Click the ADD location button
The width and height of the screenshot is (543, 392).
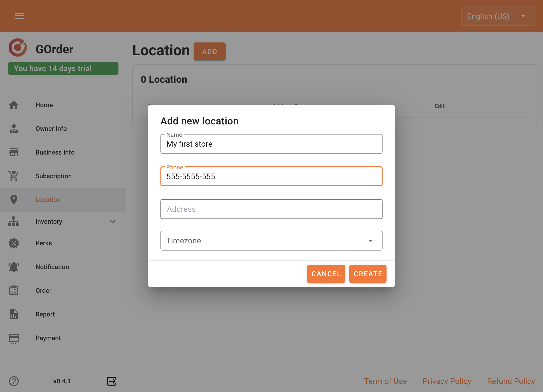click(x=210, y=51)
